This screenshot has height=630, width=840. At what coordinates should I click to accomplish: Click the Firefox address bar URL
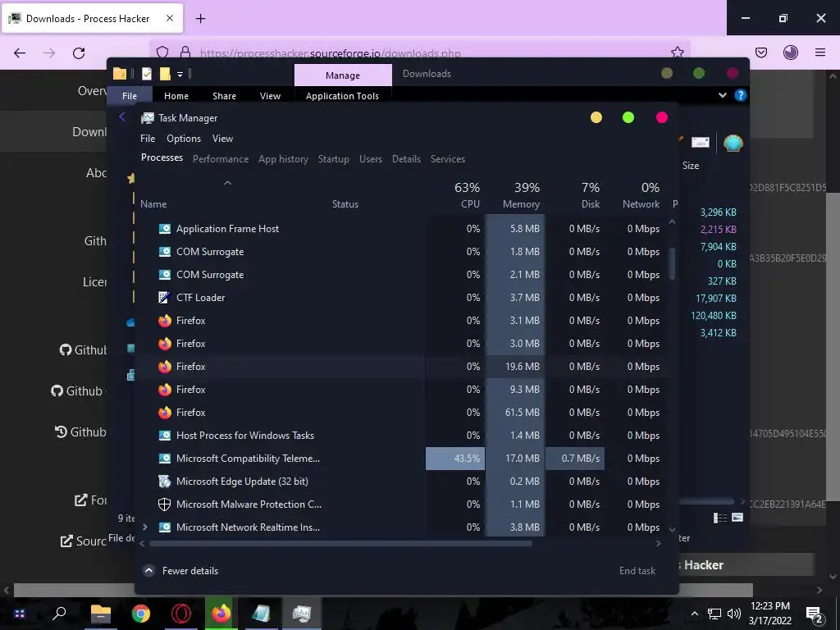(330, 53)
